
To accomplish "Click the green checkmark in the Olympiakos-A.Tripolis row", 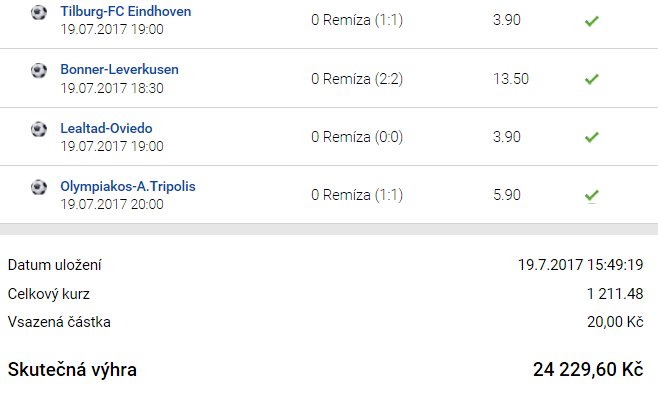I will pos(591,195).
